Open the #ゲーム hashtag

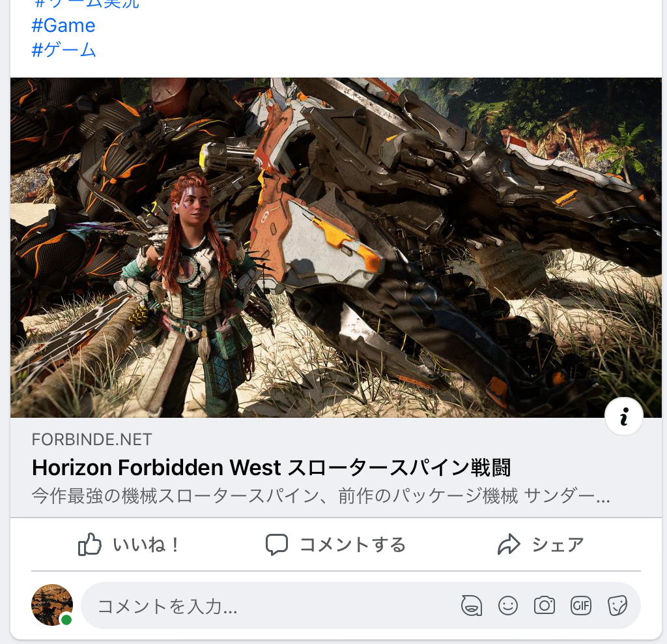point(64,50)
